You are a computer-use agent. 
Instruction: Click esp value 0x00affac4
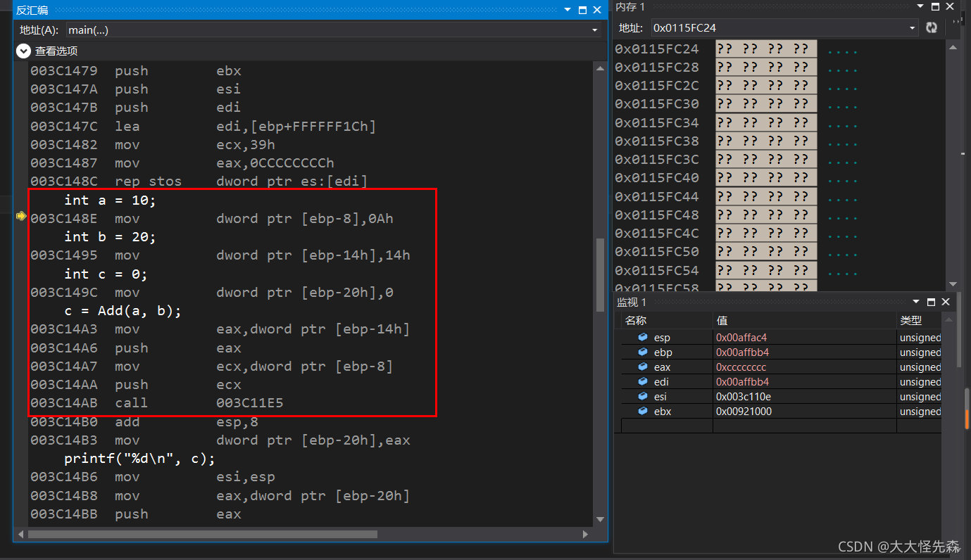coord(741,338)
